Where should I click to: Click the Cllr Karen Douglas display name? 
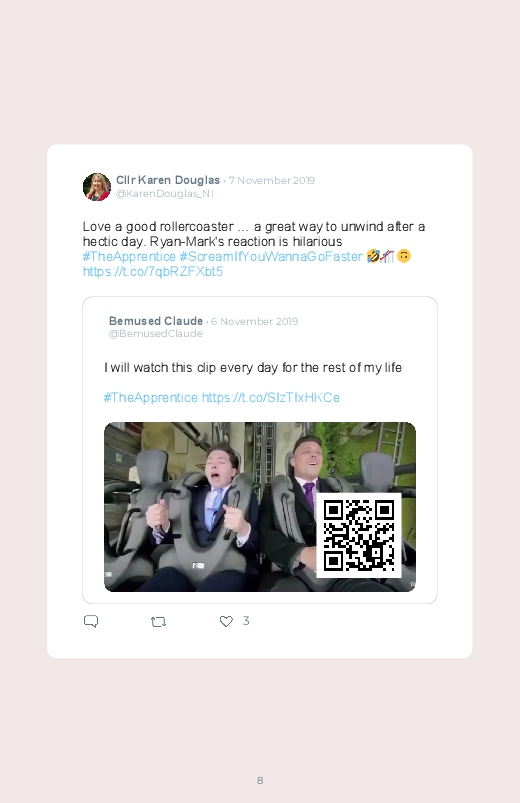pos(168,180)
